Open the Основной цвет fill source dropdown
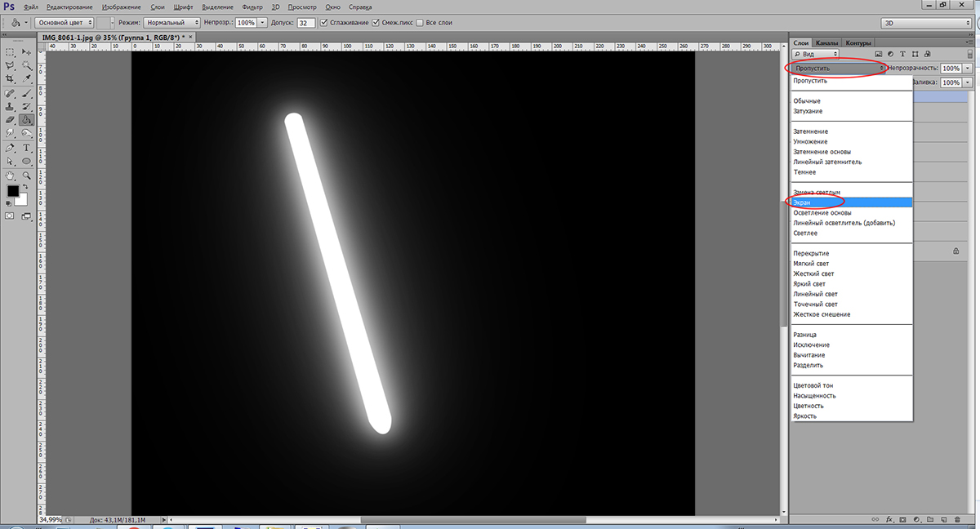 point(65,23)
